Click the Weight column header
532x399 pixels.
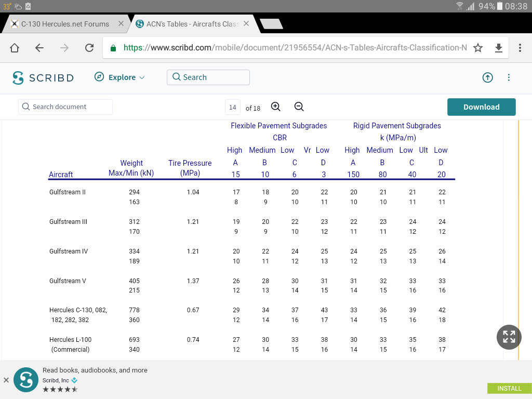131,168
